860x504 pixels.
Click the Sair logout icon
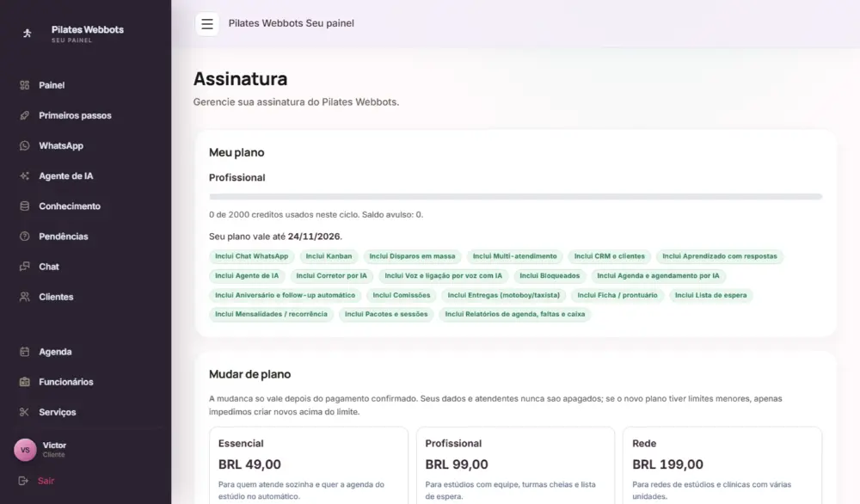tap(23, 481)
